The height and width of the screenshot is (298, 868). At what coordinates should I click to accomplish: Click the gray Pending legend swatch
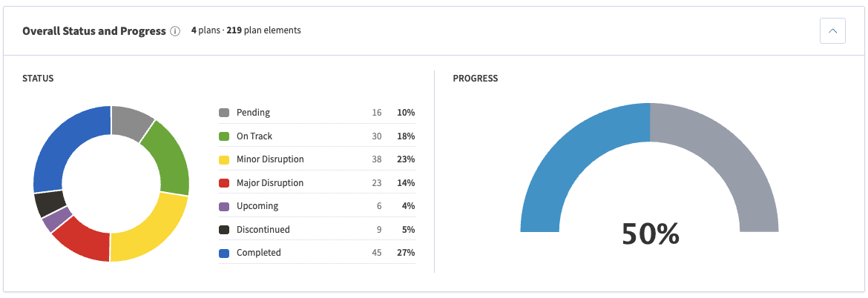pos(224,113)
